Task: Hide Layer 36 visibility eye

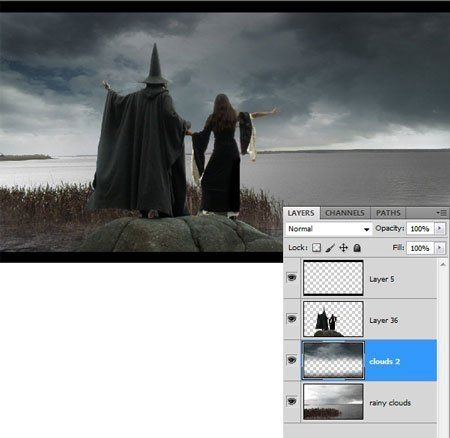Action: pyautogui.click(x=292, y=319)
